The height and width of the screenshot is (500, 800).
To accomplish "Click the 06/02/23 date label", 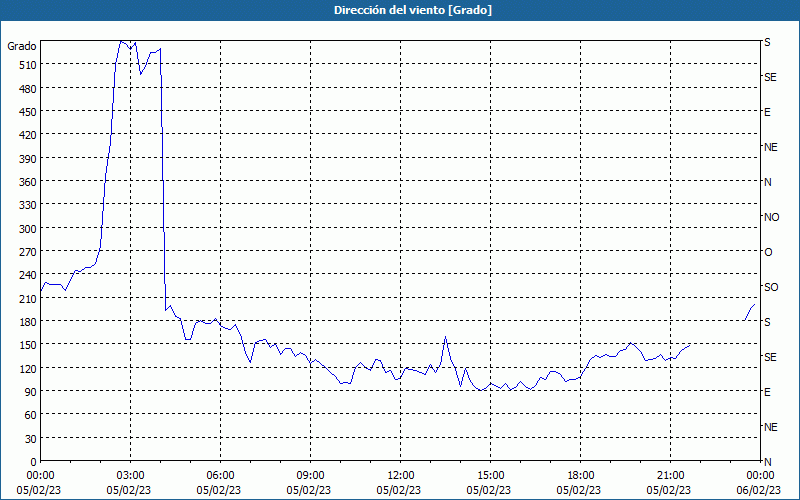I will [x=760, y=490].
